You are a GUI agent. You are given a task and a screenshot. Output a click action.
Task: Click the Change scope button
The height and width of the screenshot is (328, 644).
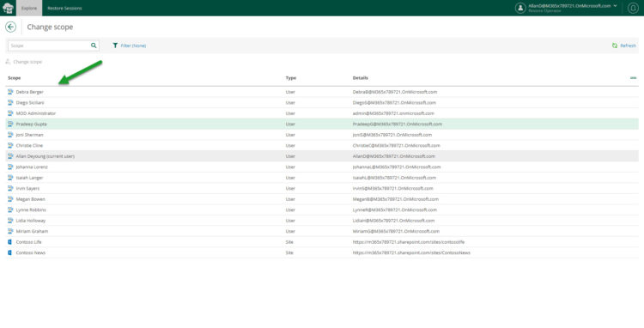[x=24, y=62]
